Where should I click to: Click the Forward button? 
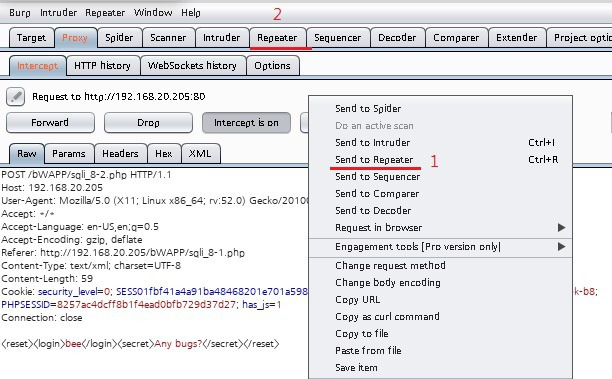[50, 123]
